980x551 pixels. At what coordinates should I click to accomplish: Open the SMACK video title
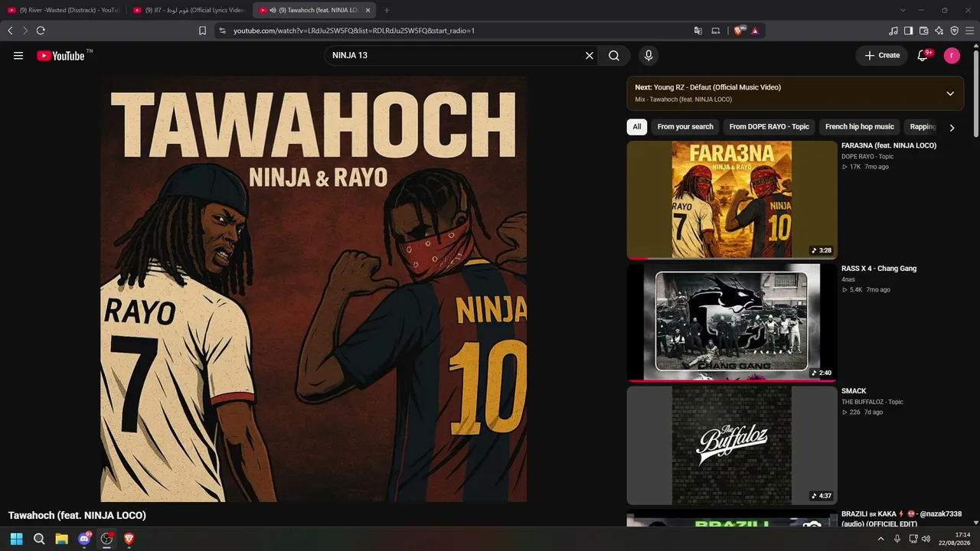click(x=854, y=391)
